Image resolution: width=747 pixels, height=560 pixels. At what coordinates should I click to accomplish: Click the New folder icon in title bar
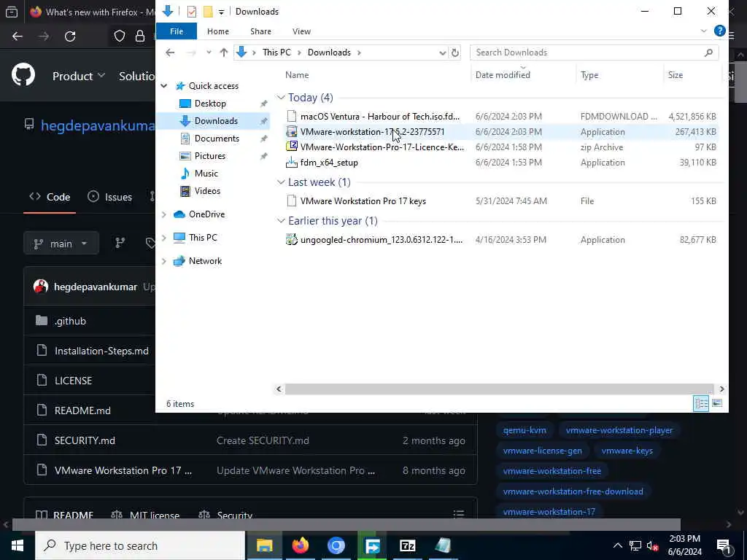click(208, 12)
